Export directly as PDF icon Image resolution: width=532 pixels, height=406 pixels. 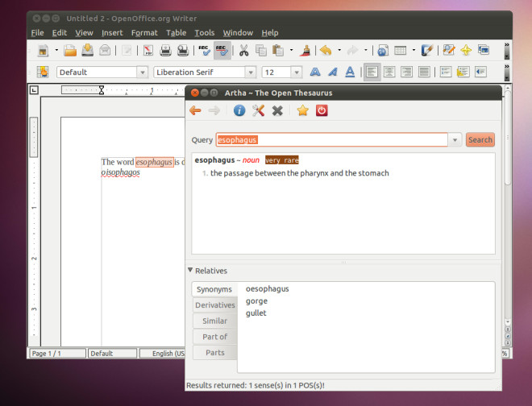tap(148, 51)
